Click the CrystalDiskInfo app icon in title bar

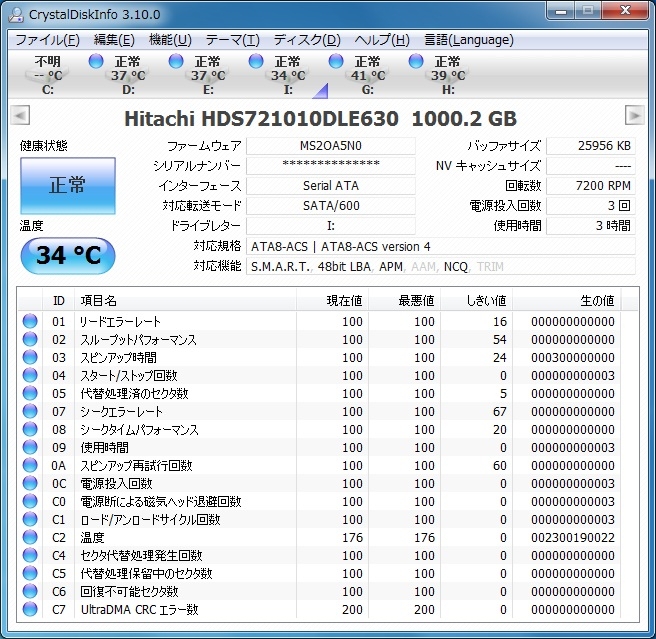point(14,14)
